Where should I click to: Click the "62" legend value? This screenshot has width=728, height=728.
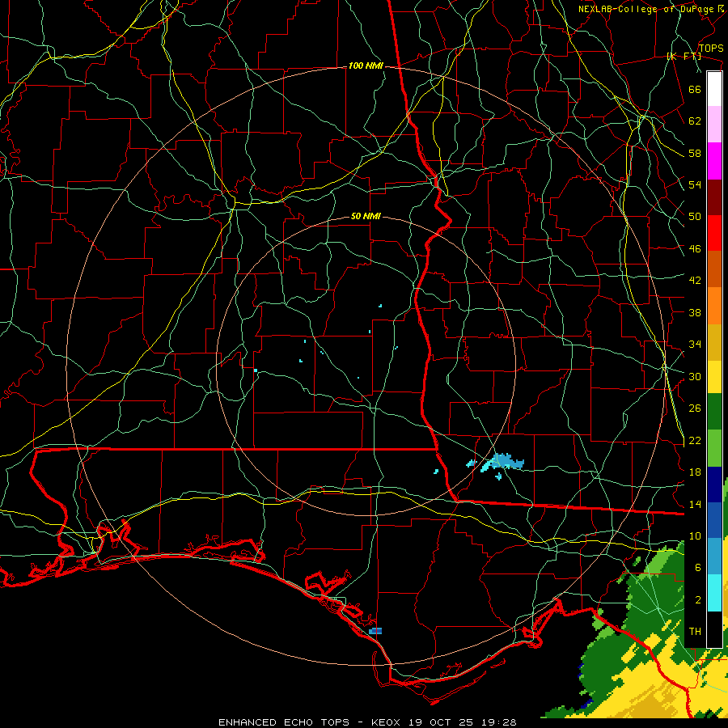(x=695, y=121)
